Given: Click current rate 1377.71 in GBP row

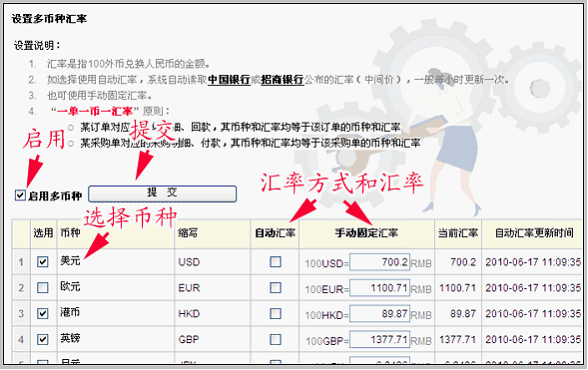Looking at the screenshot, I should (x=458, y=340).
